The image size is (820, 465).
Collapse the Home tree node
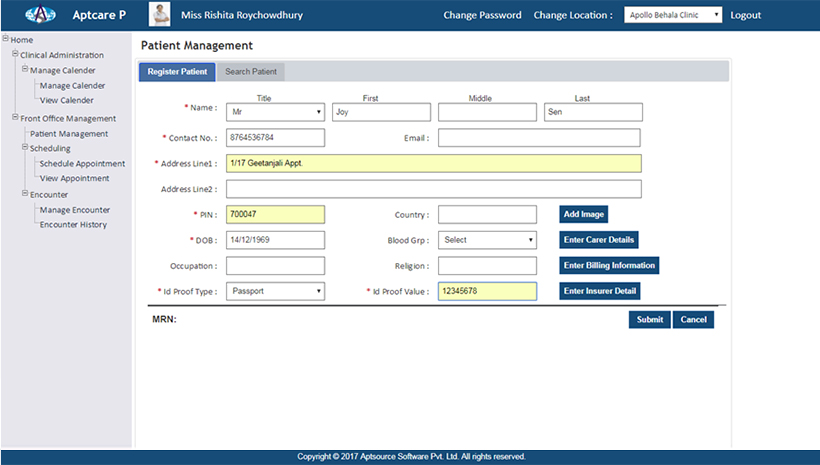tap(5, 39)
